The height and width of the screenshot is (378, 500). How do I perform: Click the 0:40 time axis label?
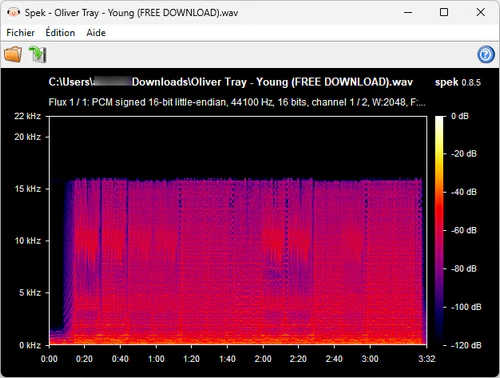click(120, 359)
